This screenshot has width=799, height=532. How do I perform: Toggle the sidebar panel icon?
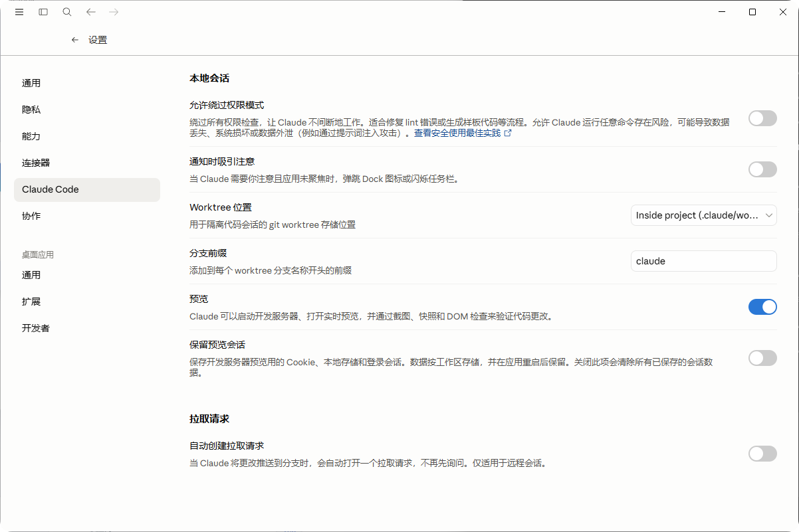(x=43, y=12)
